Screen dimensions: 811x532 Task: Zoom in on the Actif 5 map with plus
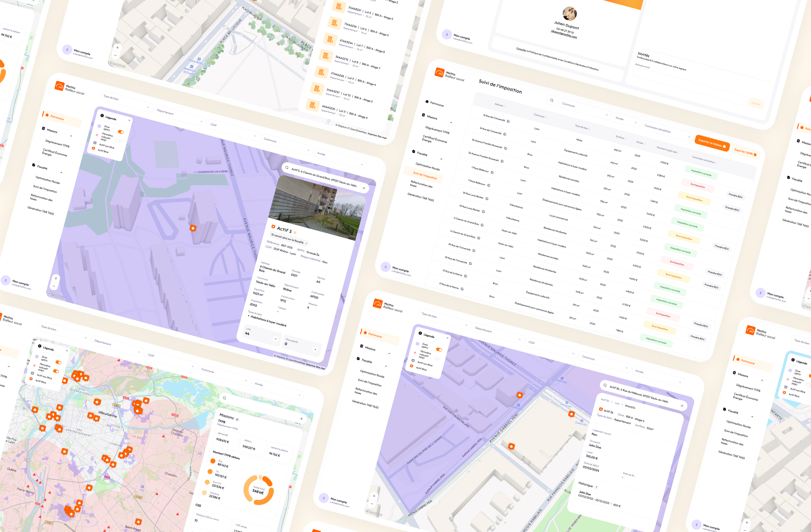pyautogui.click(x=56, y=278)
